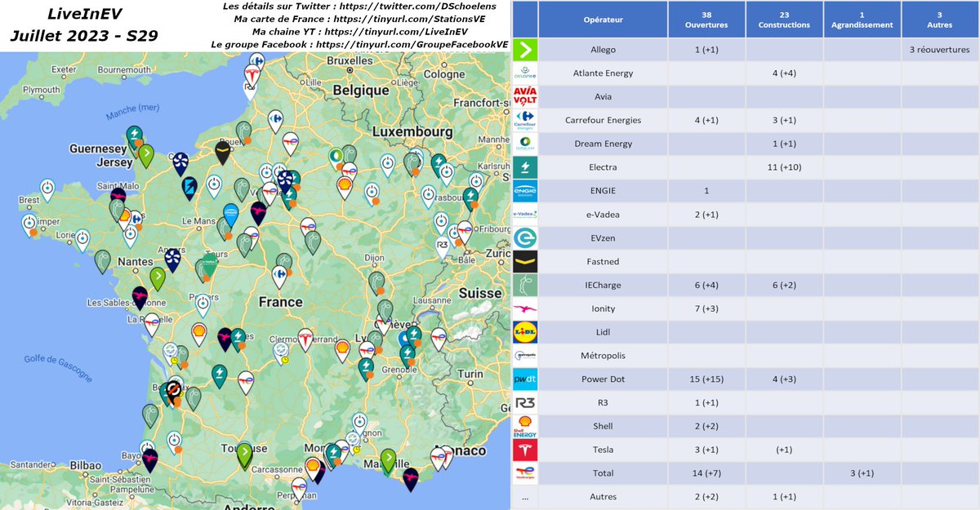Click the EVzen logo in the table

[524, 238]
